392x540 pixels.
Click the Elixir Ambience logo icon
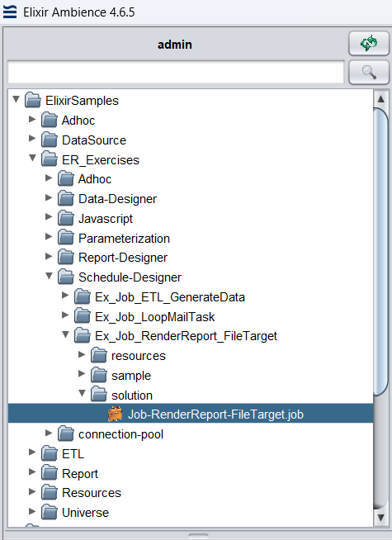point(10,12)
